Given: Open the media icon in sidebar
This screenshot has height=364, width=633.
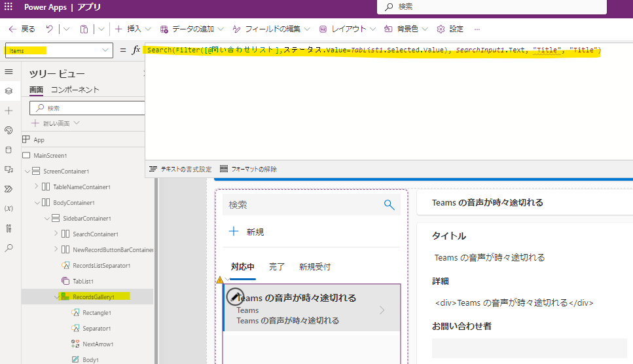Looking at the screenshot, I should click(x=9, y=170).
